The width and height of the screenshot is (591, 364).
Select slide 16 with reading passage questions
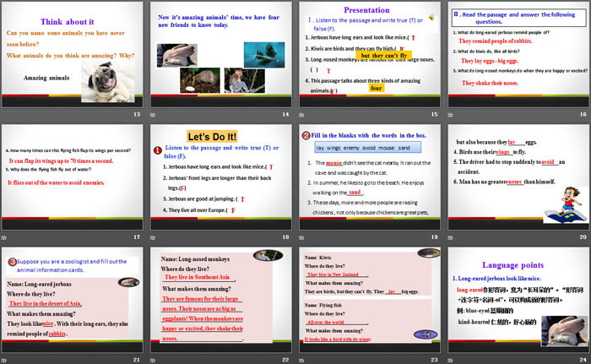click(x=518, y=57)
